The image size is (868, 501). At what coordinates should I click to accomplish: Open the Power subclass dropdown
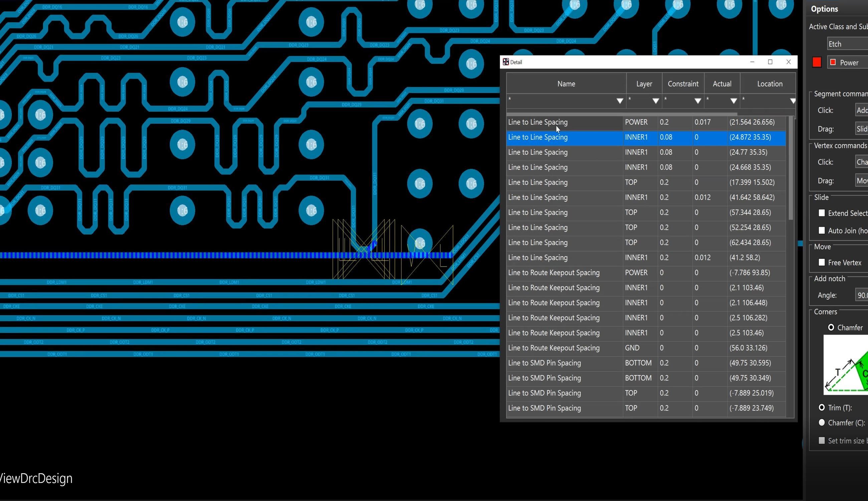tap(847, 62)
